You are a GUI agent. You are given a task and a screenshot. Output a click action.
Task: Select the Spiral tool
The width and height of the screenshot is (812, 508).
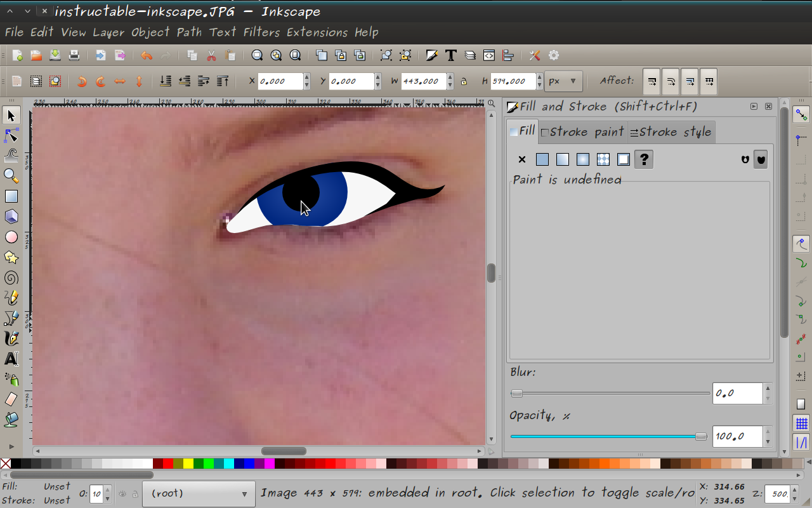click(x=11, y=277)
